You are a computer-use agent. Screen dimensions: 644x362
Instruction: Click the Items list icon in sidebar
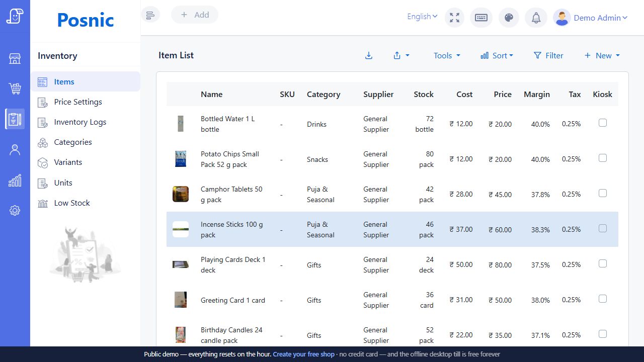coord(43,82)
